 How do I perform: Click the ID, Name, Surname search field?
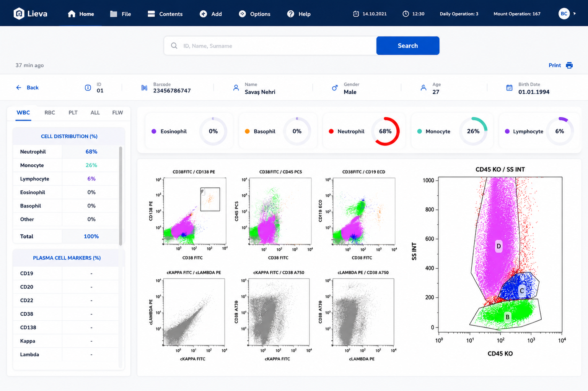coord(270,45)
